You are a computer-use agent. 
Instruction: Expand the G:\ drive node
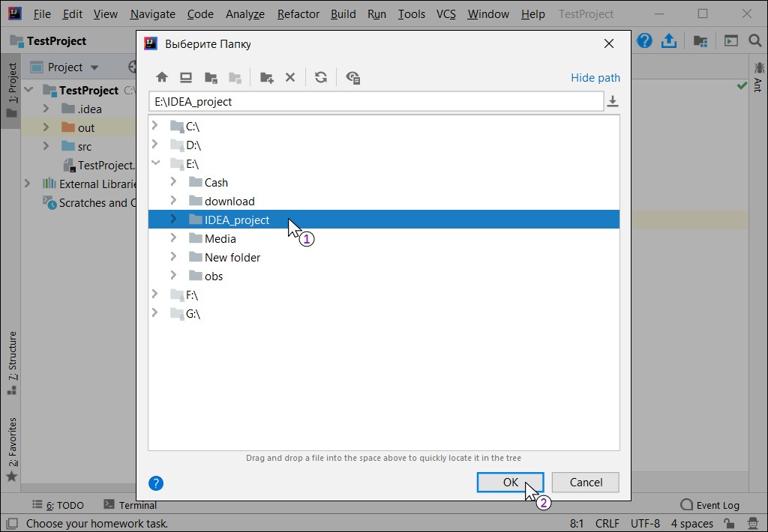click(x=155, y=312)
